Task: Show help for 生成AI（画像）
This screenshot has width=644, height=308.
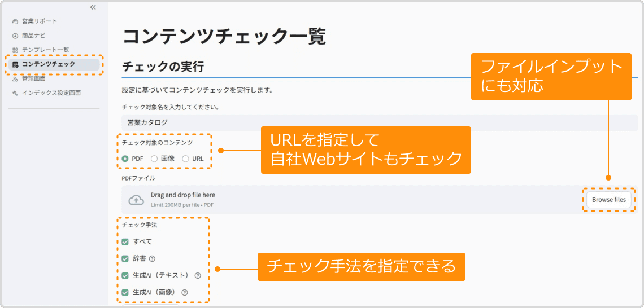Action: tap(184, 292)
